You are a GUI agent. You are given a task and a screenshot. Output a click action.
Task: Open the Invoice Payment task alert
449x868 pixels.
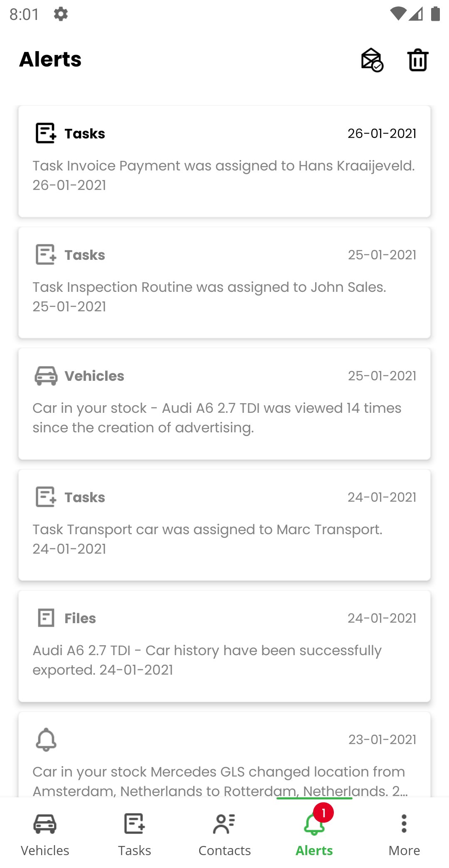click(x=224, y=161)
